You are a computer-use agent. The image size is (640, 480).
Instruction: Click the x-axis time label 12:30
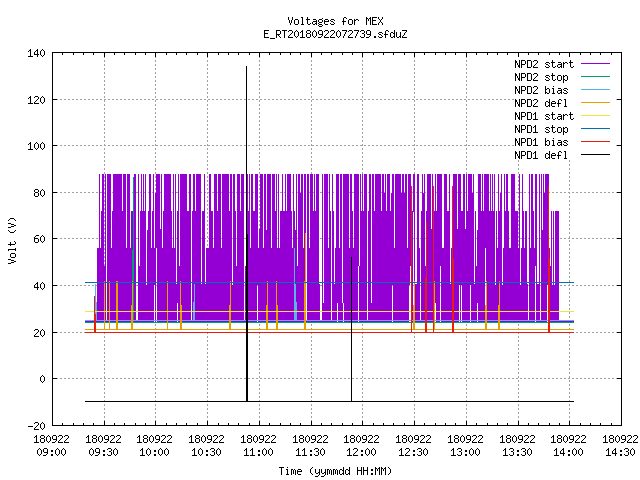click(x=413, y=452)
